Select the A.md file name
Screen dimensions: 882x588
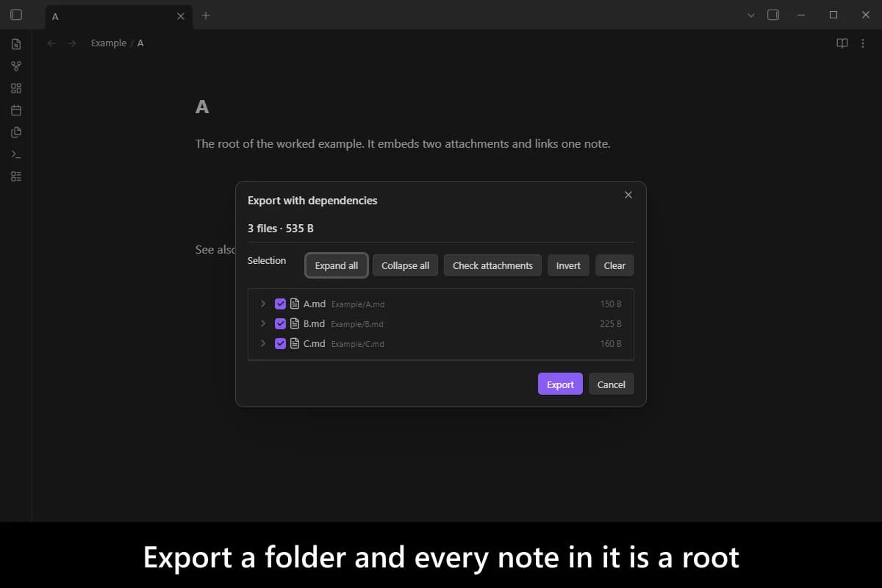pyautogui.click(x=314, y=304)
